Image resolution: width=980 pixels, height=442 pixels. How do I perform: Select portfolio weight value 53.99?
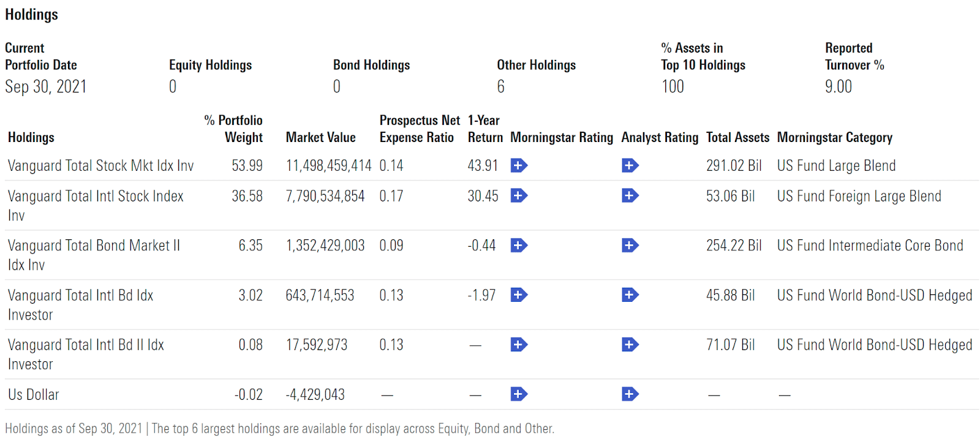pos(247,166)
